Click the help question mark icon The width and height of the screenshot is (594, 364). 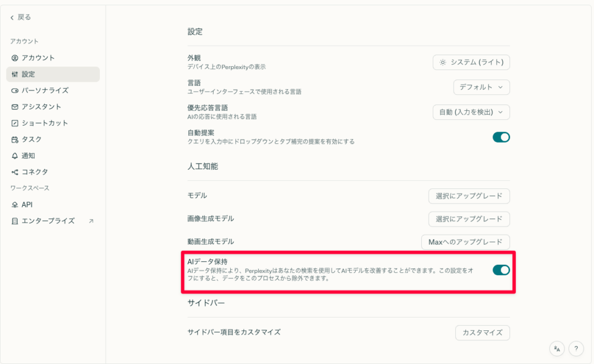[x=575, y=348]
